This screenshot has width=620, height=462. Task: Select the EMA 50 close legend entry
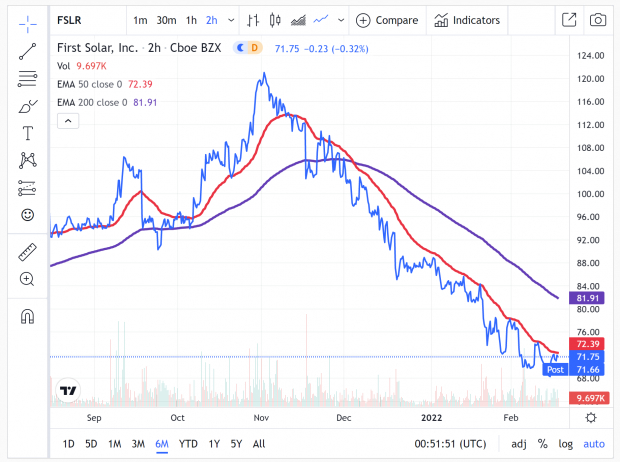click(x=105, y=84)
